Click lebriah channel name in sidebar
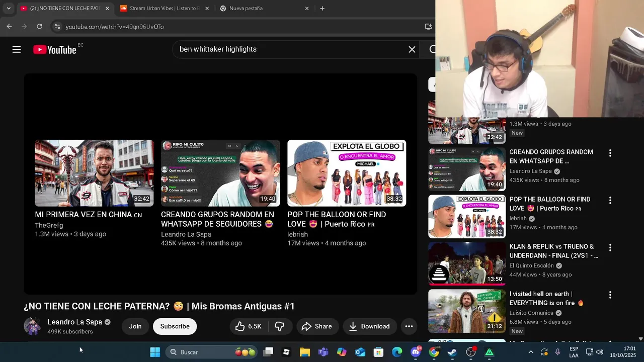 point(518,218)
